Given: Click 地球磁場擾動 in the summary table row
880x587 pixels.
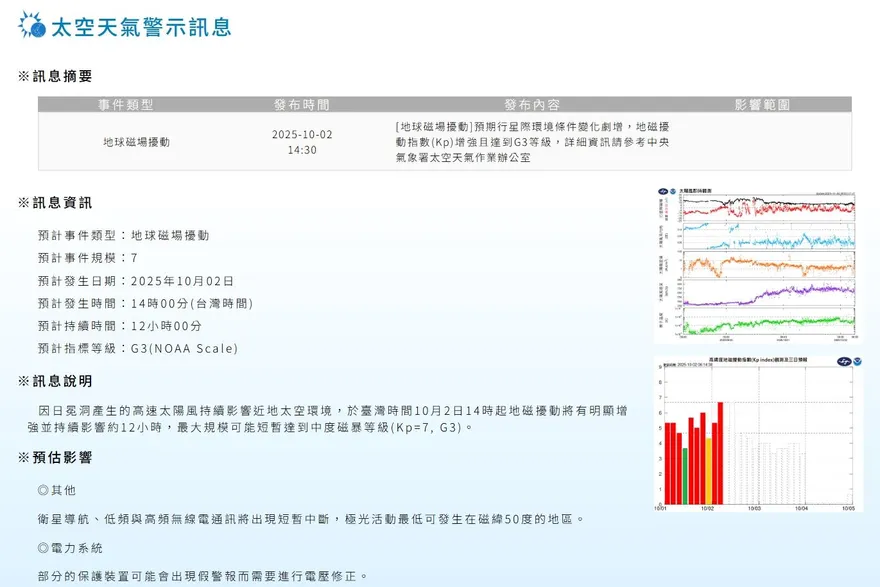Looking at the screenshot, I should (137, 142).
